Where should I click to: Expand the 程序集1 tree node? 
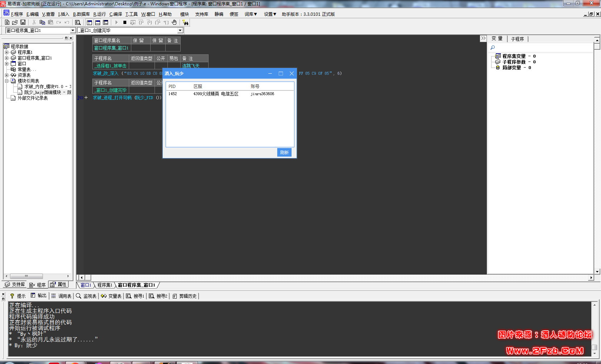6,52
